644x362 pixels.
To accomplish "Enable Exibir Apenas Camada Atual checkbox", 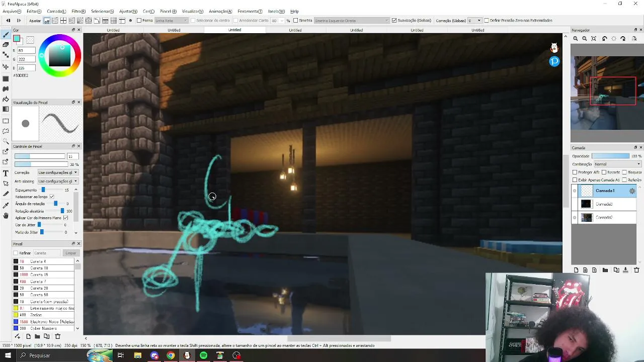I will tap(575, 180).
